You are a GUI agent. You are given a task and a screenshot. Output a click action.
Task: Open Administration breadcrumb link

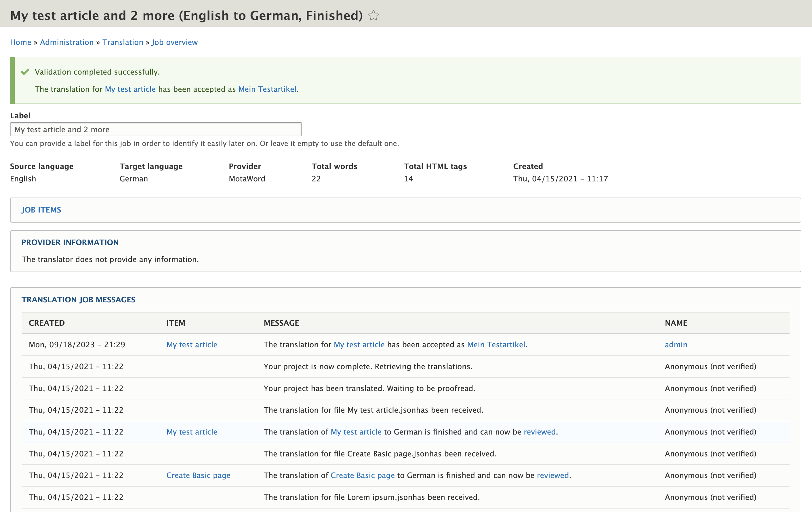click(66, 42)
